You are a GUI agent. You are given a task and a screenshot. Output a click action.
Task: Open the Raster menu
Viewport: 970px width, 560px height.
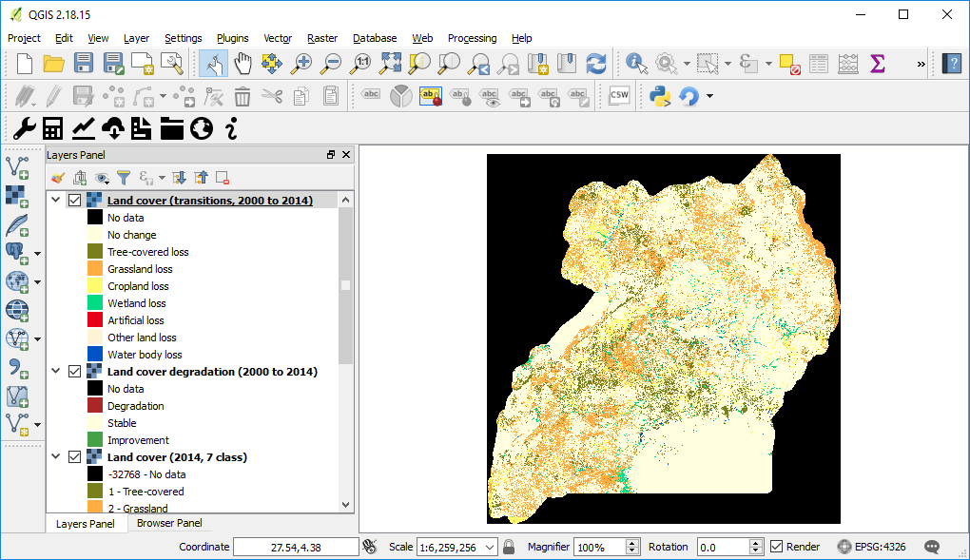[x=322, y=38]
